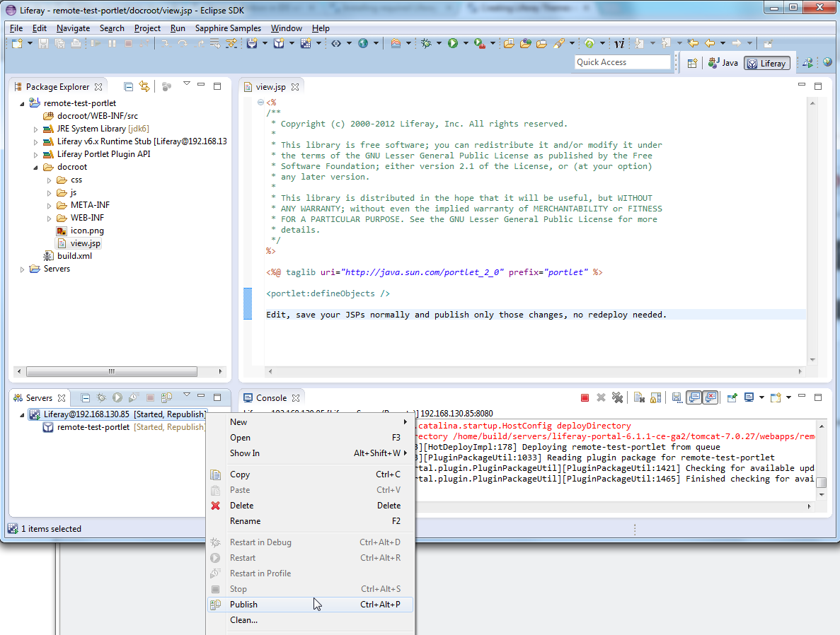Screen dimensions: 840x635
Task: Click Remove All Terminated Launches in Console
Action: point(618,398)
